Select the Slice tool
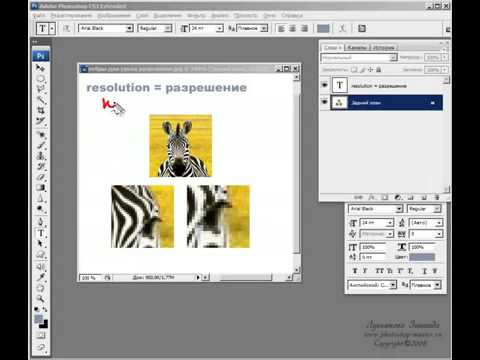480x360 pixels. click(40, 120)
